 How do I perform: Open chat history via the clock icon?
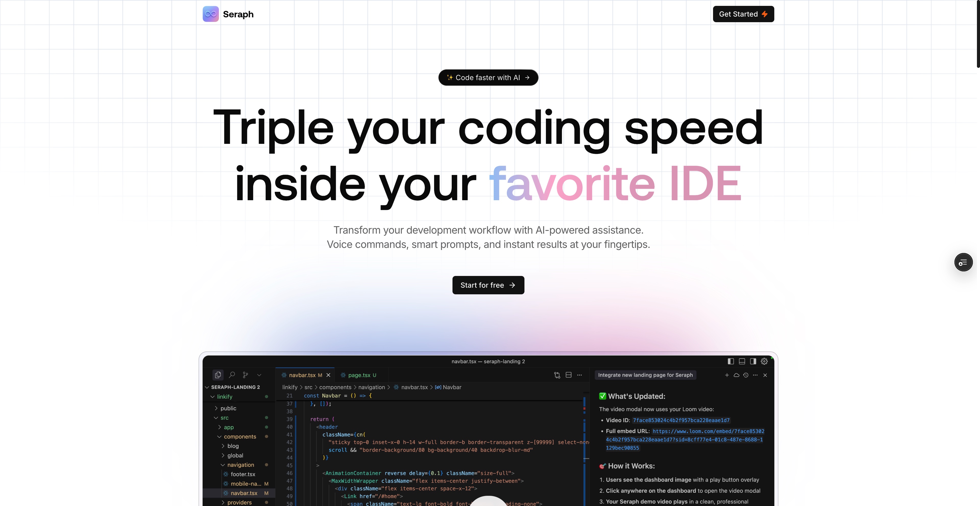click(x=746, y=375)
